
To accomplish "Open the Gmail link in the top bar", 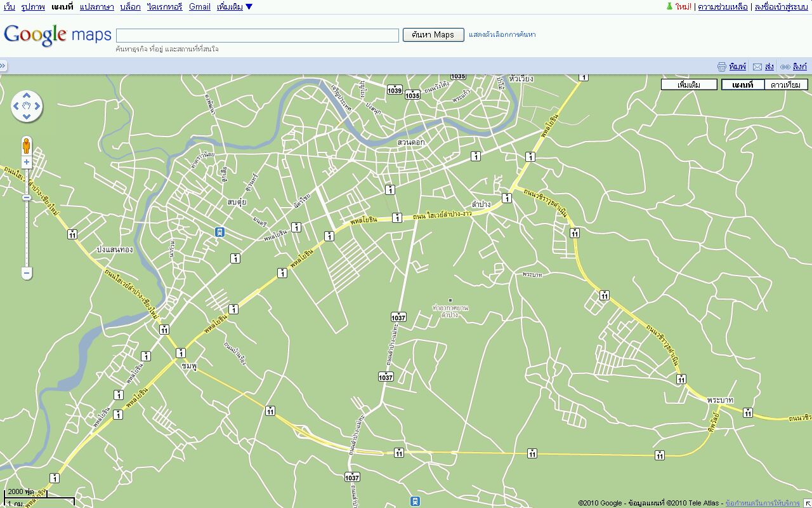I will [199, 6].
